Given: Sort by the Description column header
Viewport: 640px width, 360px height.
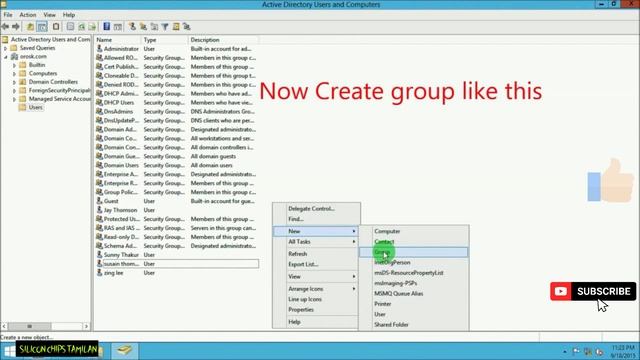Looking at the screenshot, I should click(x=223, y=40).
